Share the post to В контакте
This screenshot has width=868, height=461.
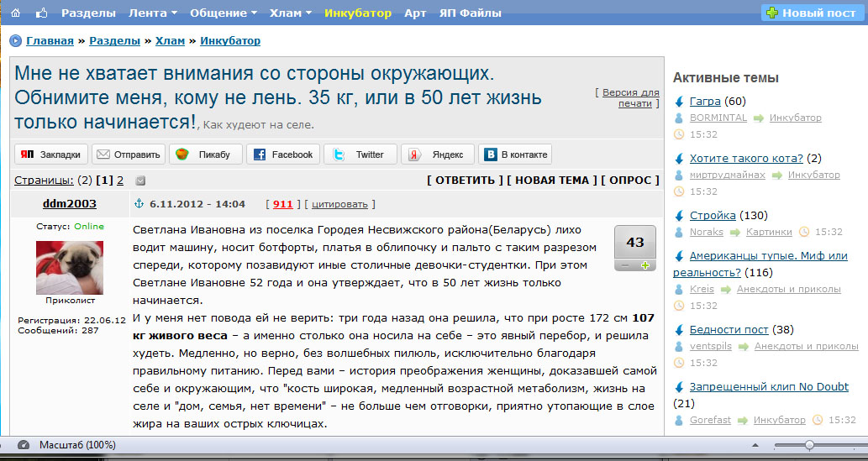[x=515, y=155]
